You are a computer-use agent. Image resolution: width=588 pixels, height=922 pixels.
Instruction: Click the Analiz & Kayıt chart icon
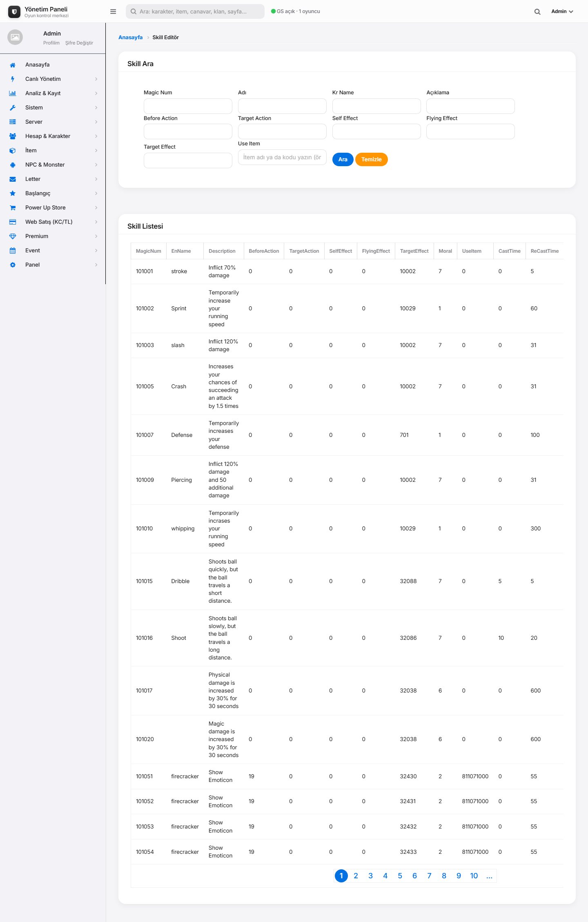tap(13, 94)
